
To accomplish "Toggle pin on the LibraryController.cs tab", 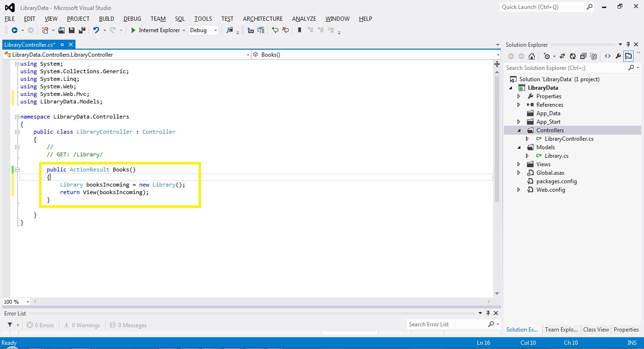I will 62,44.
